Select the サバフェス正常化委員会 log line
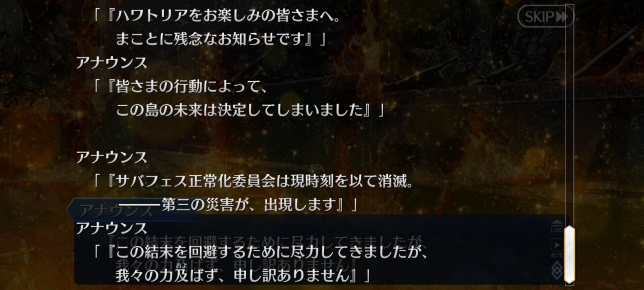Viewport: 644px width, 290px height. [x=253, y=181]
